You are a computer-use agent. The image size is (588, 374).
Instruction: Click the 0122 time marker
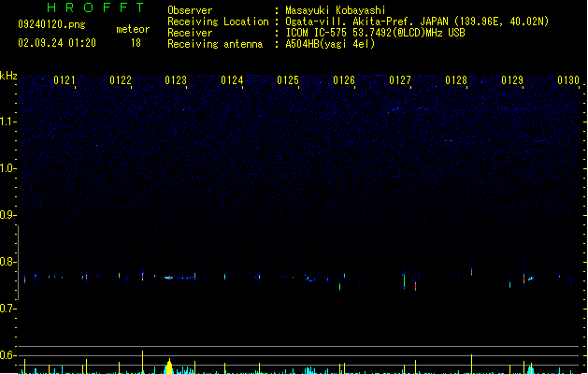(x=121, y=80)
